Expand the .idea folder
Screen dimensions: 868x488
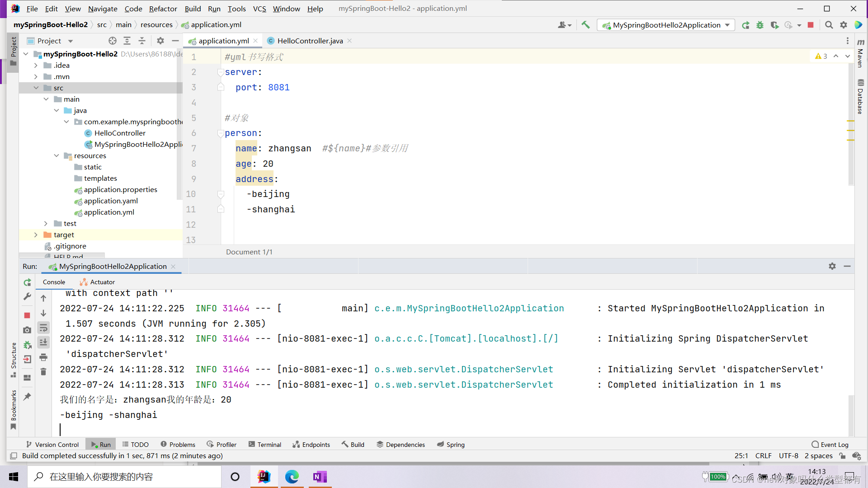click(36, 65)
